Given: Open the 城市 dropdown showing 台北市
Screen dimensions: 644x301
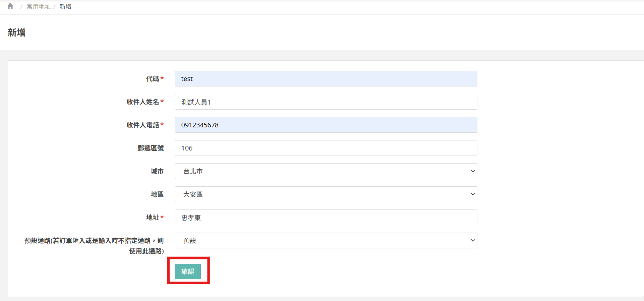Looking at the screenshot, I should point(326,171).
